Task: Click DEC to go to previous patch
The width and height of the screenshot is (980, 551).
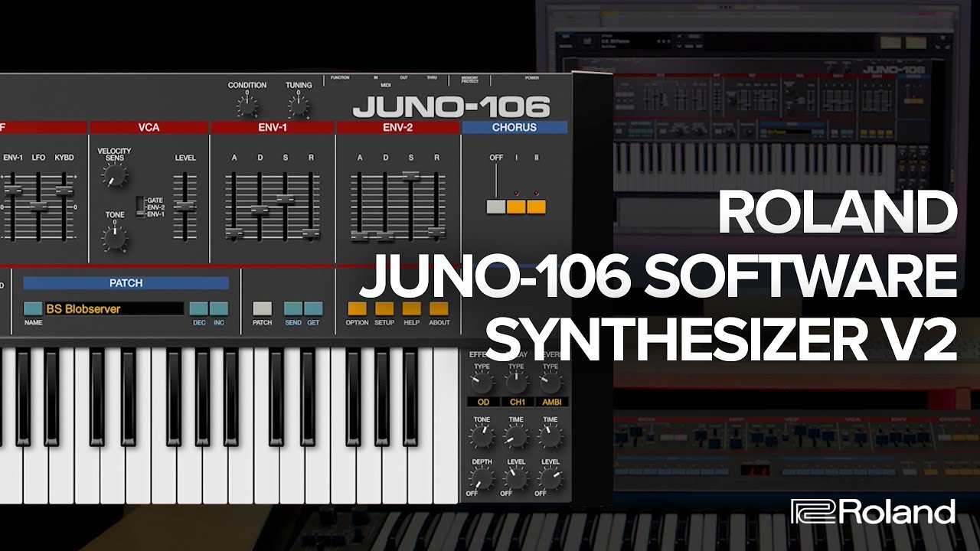Action: tap(199, 308)
